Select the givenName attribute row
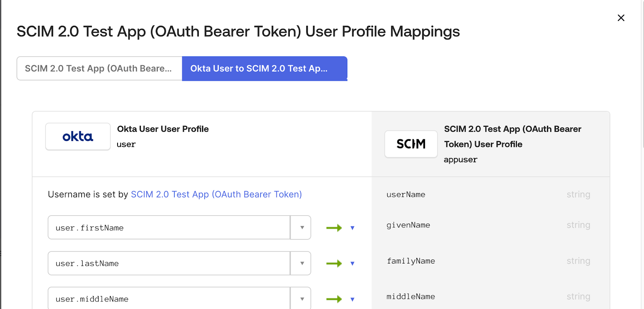This screenshot has height=309, width=644. 408,225
